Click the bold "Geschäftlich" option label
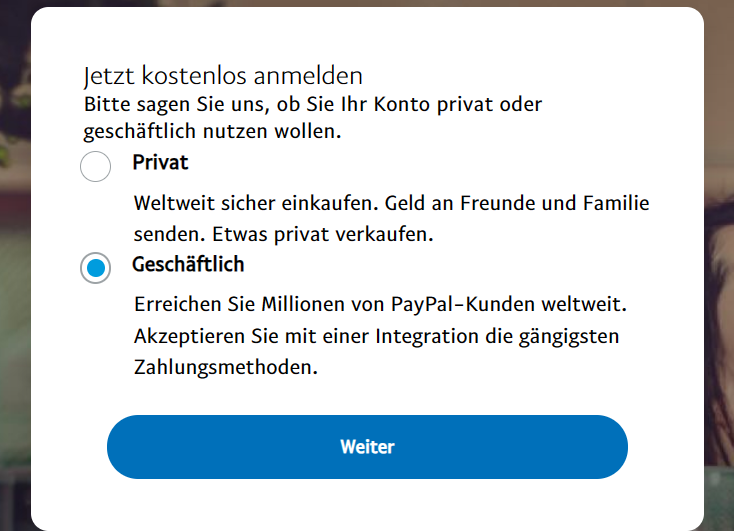The image size is (734, 531). [188, 265]
